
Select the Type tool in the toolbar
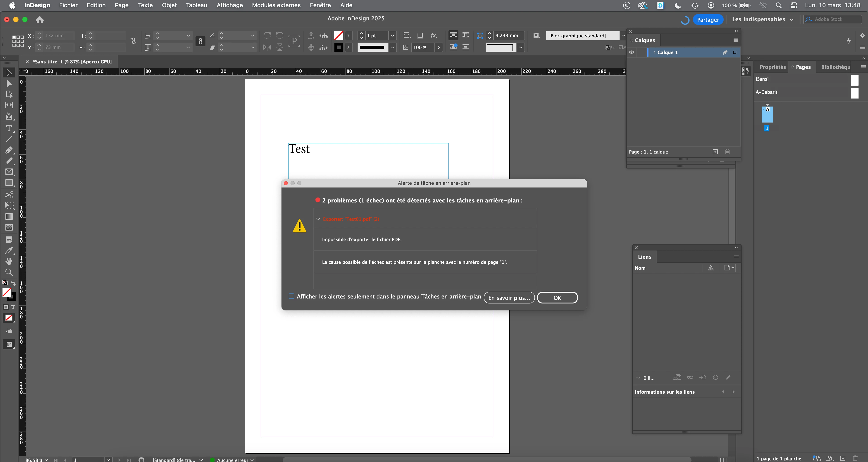pyautogui.click(x=9, y=128)
